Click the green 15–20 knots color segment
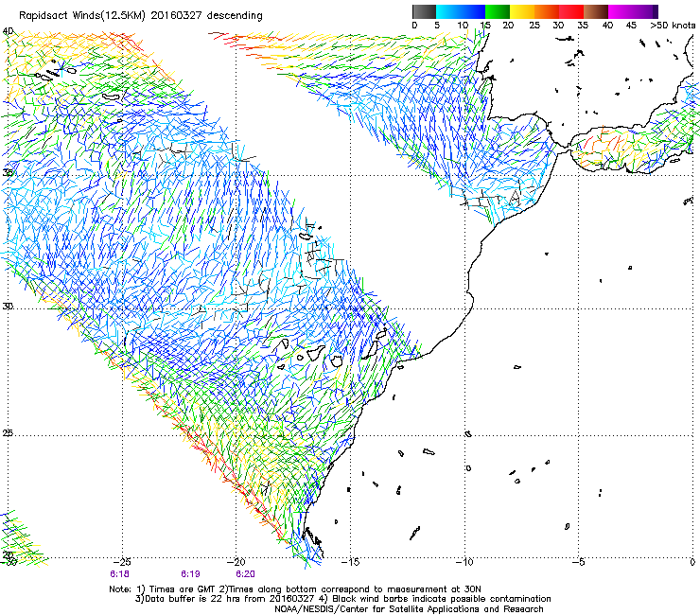The image size is (700, 615). pos(498,11)
